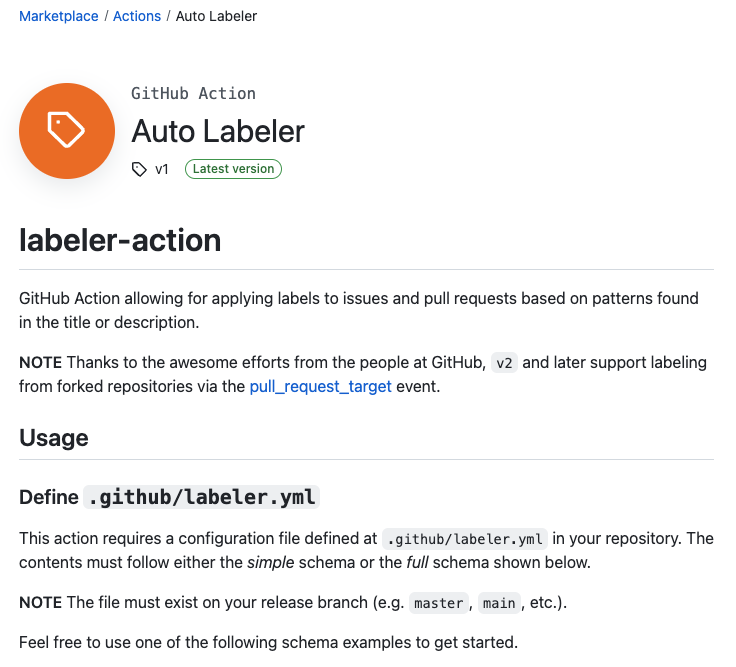736x667 pixels.
Task: Click the Auto Labeler title heading
Action: 218,131
